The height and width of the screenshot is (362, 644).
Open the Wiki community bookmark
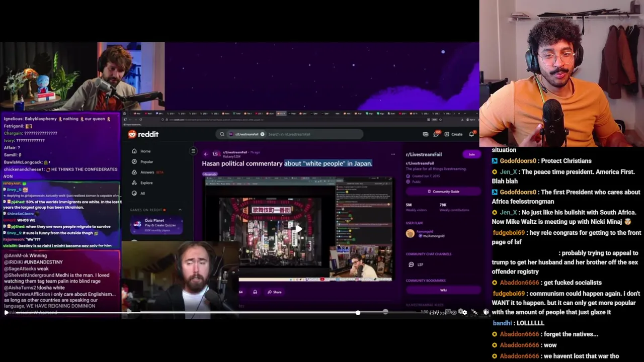pyautogui.click(x=443, y=290)
